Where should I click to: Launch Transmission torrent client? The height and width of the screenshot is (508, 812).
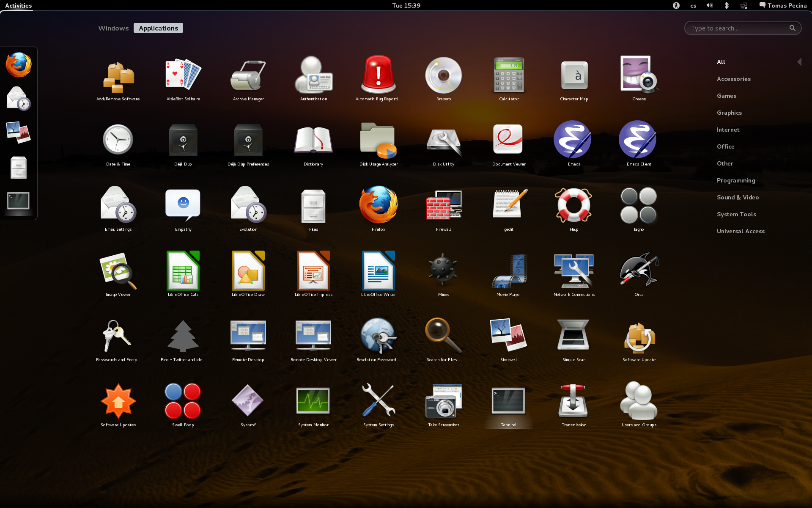[x=574, y=405]
